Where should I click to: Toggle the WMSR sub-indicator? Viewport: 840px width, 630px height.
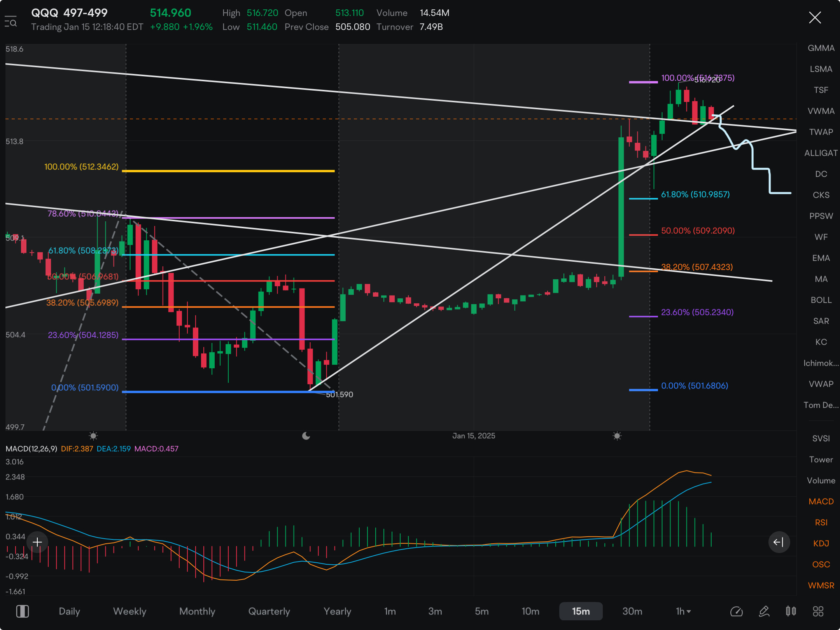[x=821, y=586]
